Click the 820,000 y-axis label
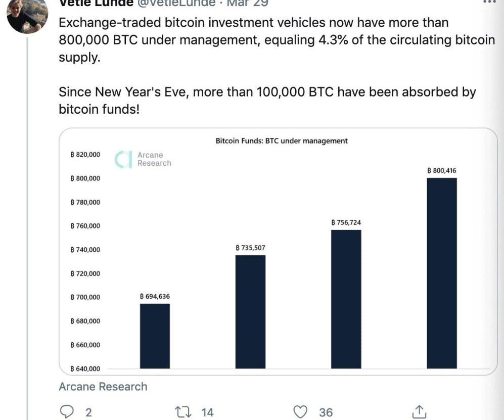This screenshot has height=420, width=504. 85,155
